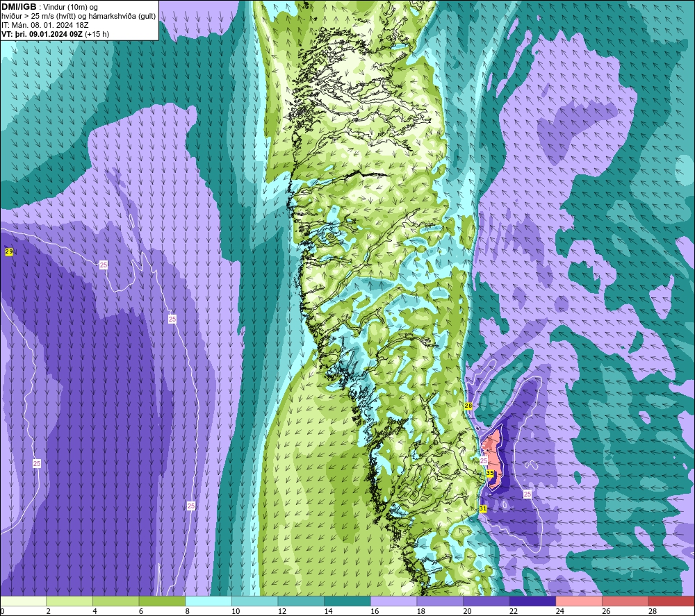Click the 'IT: Mán. 08. 01. 2024 18Z' line

click(x=44, y=25)
